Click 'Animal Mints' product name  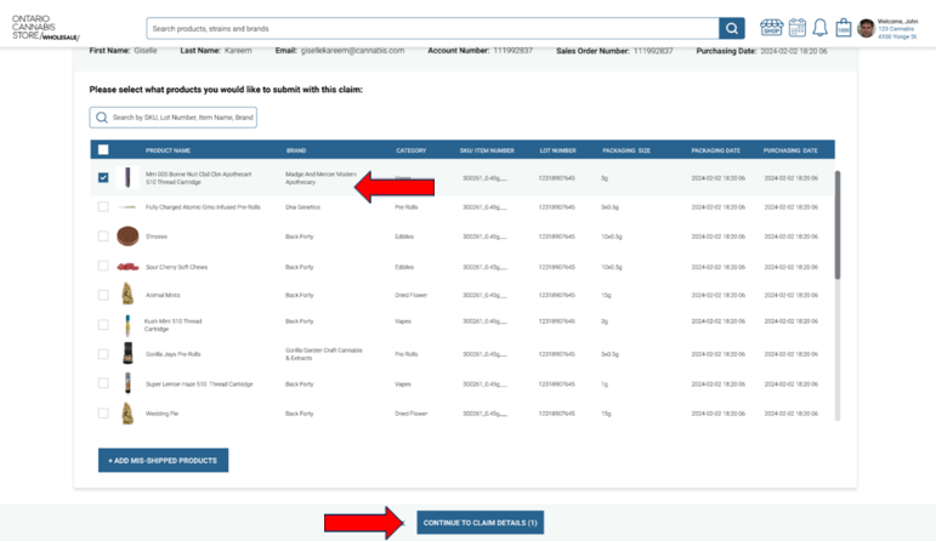click(162, 295)
